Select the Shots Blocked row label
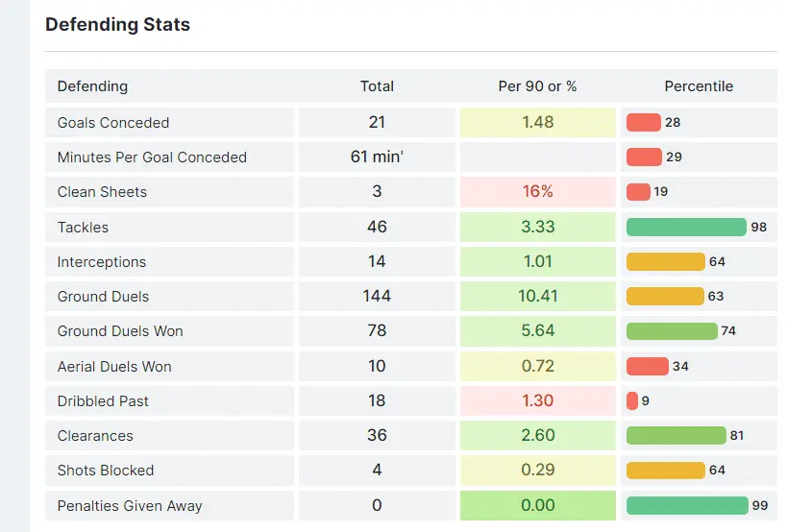 [x=106, y=470]
